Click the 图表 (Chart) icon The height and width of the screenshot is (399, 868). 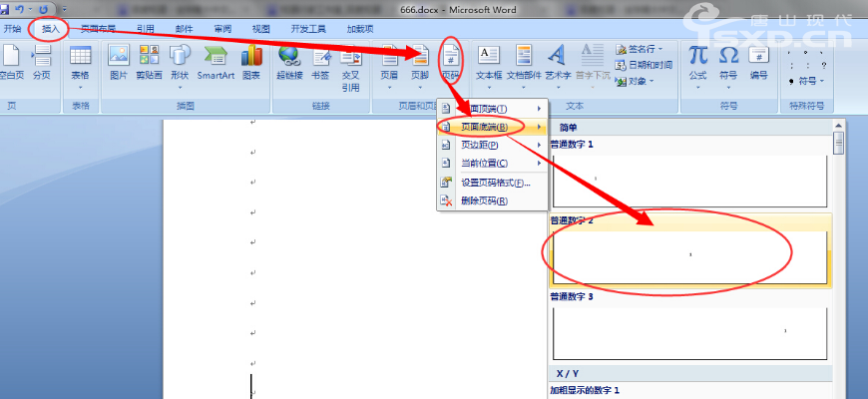coord(251,61)
